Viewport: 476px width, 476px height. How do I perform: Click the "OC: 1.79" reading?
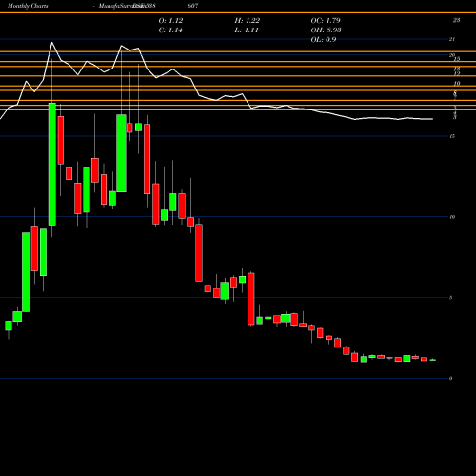click(x=326, y=20)
